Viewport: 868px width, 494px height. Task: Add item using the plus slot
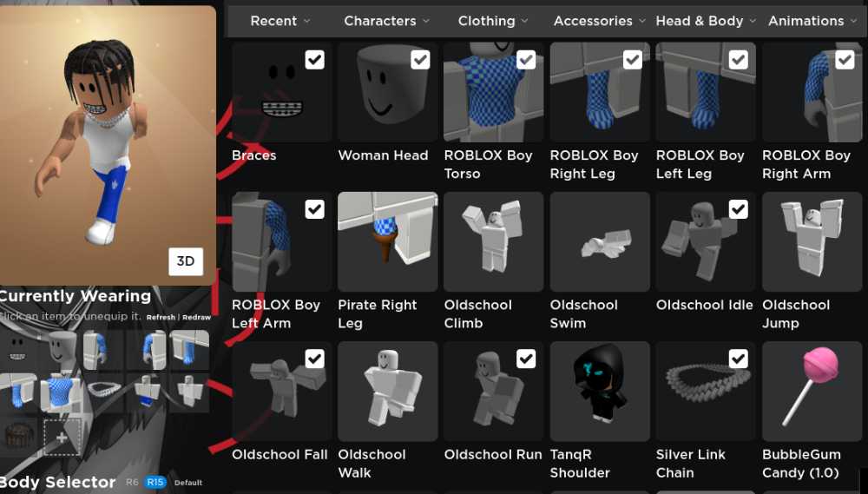pyautogui.click(x=62, y=437)
